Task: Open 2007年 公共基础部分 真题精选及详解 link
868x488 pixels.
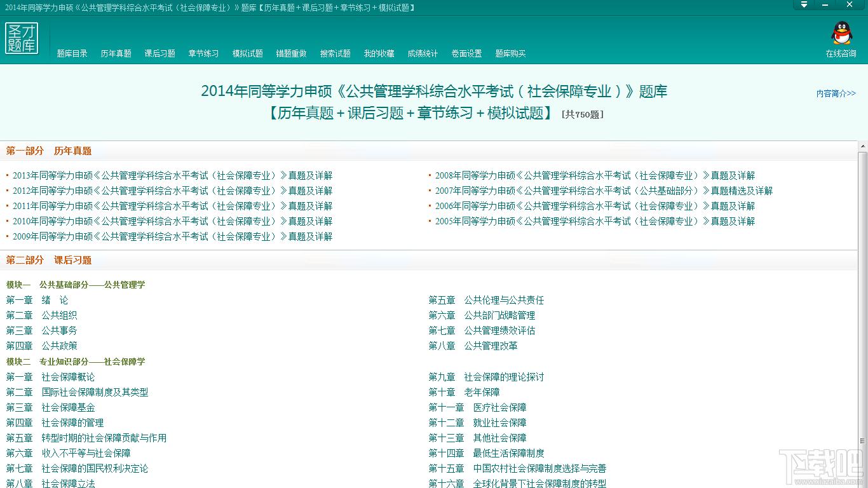Action: click(x=604, y=191)
